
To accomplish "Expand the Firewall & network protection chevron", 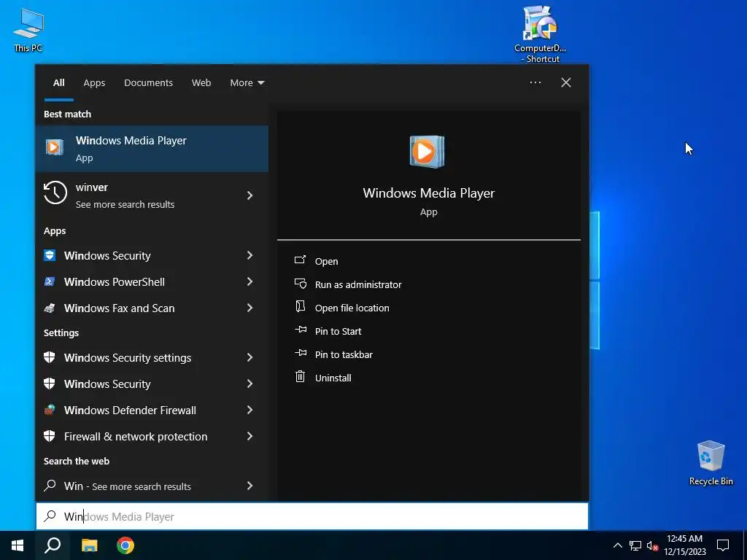I will [249, 436].
